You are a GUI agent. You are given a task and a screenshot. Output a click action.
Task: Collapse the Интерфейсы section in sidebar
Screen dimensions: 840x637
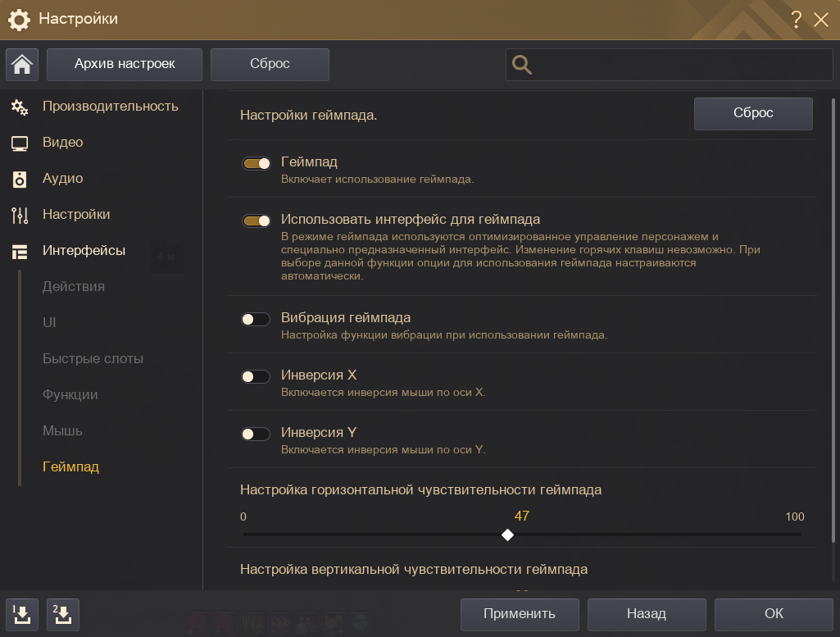(84, 251)
